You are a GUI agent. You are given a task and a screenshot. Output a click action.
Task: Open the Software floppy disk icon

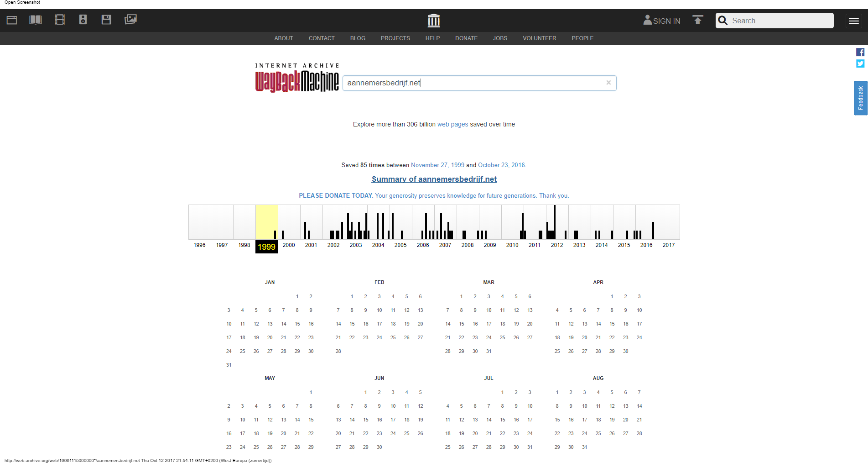106,20
